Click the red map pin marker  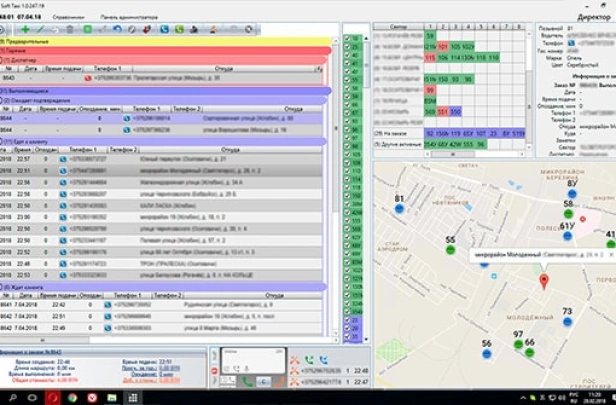pos(544,281)
